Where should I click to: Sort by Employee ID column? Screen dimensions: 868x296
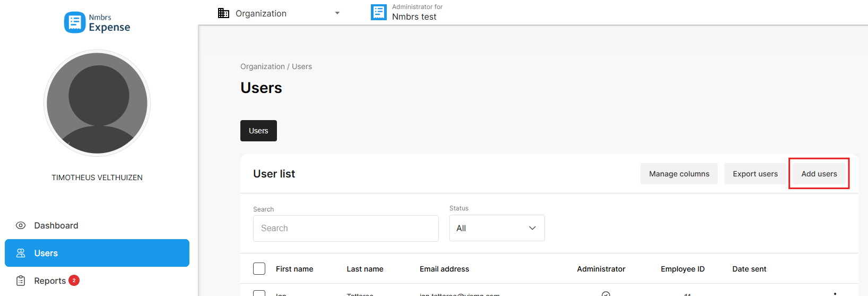point(683,269)
